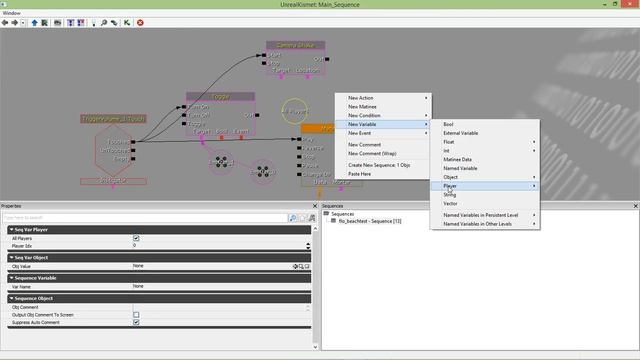Select the All Players variable circle node
The width and height of the screenshot is (640, 360).
(x=295, y=111)
